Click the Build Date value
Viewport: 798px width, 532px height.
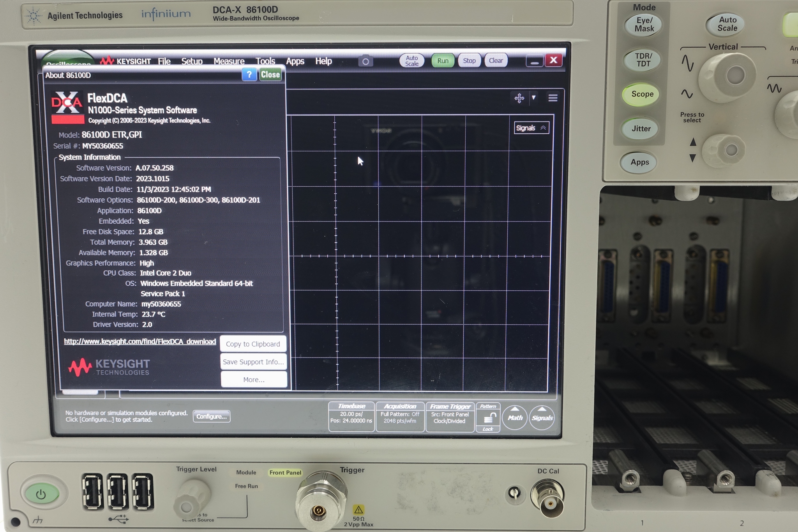pos(173,189)
